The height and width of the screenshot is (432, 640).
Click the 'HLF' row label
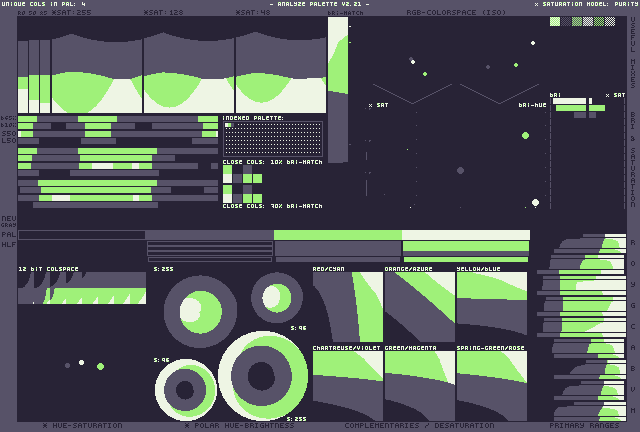[x=9, y=245]
